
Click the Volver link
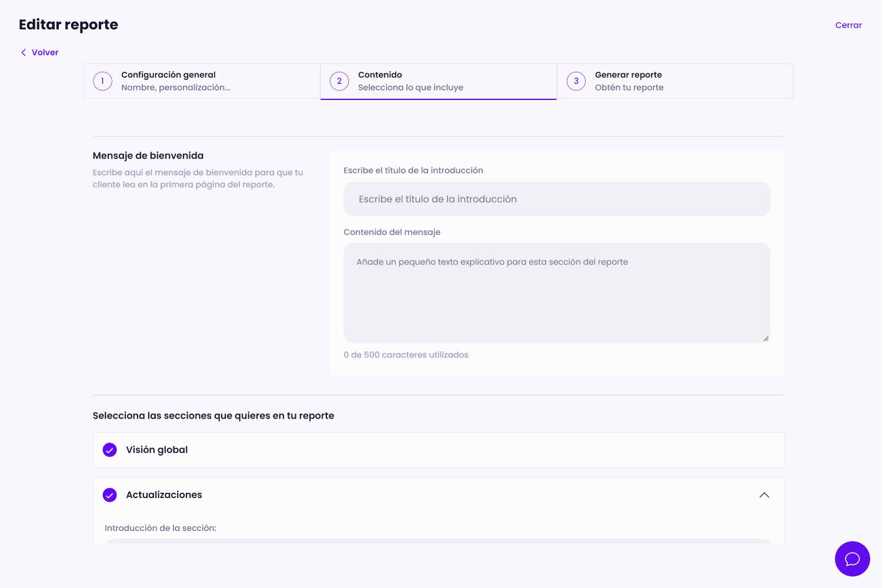45,52
